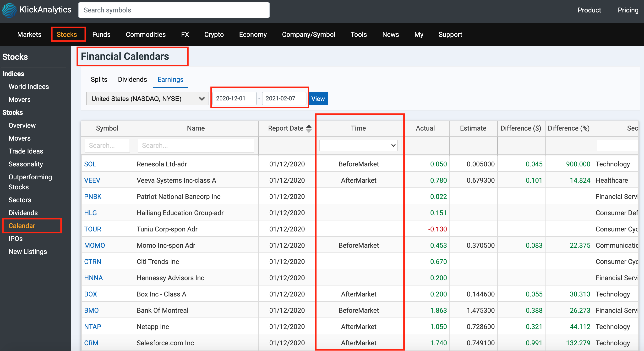Open the NTAP symbol link
This screenshot has width=644, height=351.
93,327
